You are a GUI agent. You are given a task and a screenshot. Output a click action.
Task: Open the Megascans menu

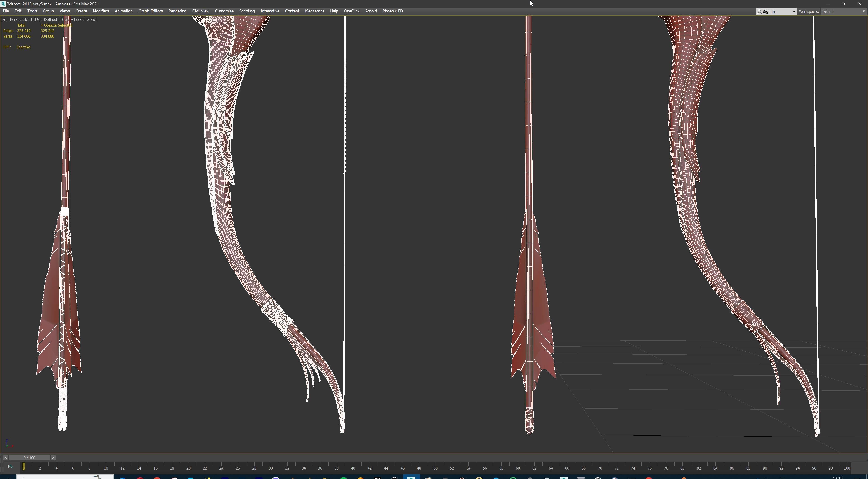click(x=314, y=11)
